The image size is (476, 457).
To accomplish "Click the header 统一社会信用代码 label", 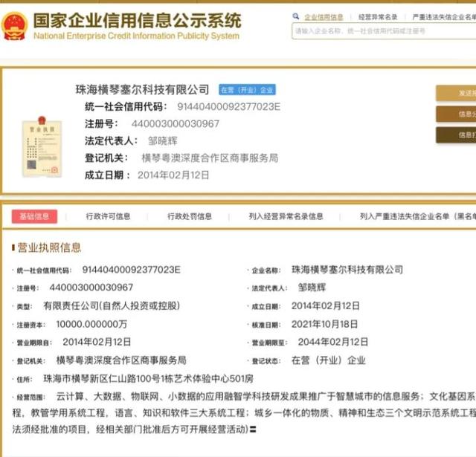I will [126, 107].
